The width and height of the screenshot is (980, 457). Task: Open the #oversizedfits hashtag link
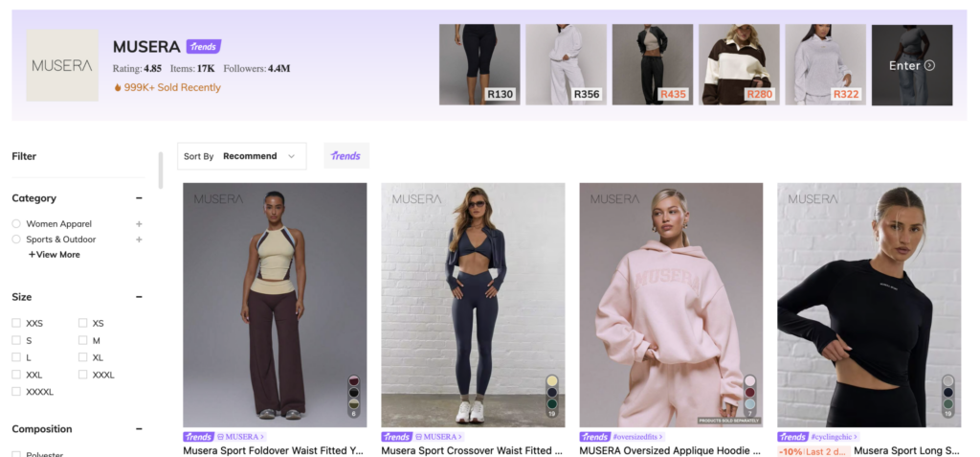638,437
